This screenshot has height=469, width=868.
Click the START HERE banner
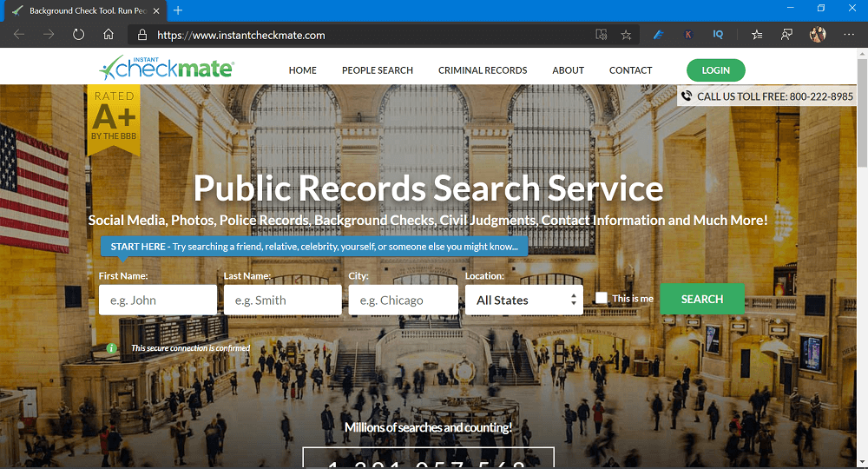pyautogui.click(x=314, y=247)
